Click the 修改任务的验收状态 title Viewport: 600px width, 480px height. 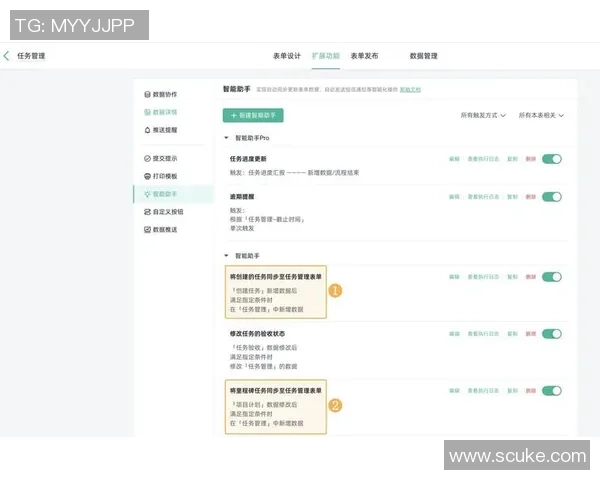tap(257, 334)
